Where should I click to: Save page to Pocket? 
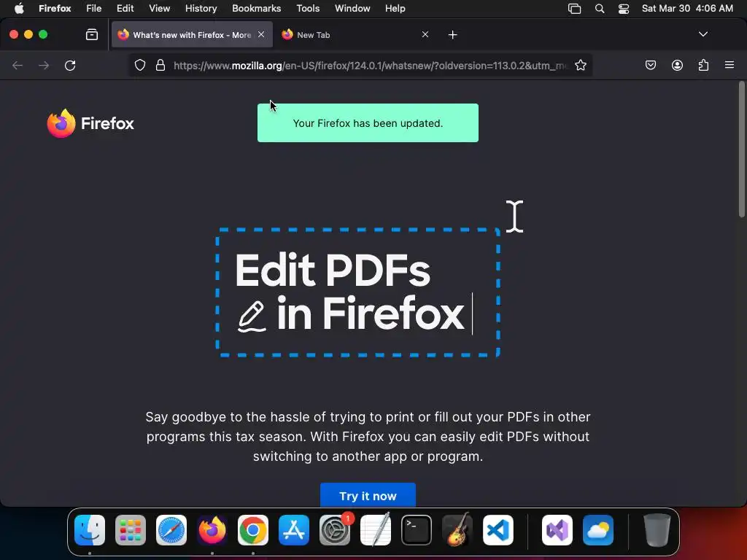pos(650,65)
